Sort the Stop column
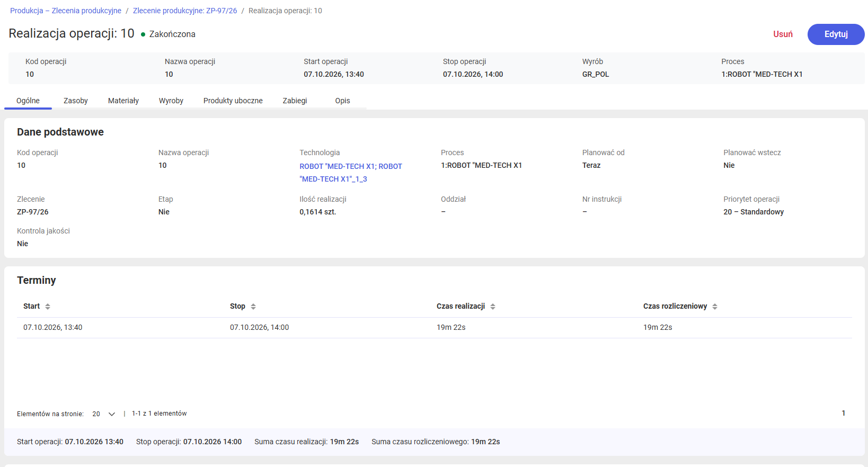The height and width of the screenshot is (467, 868). (x=253, y=307)
